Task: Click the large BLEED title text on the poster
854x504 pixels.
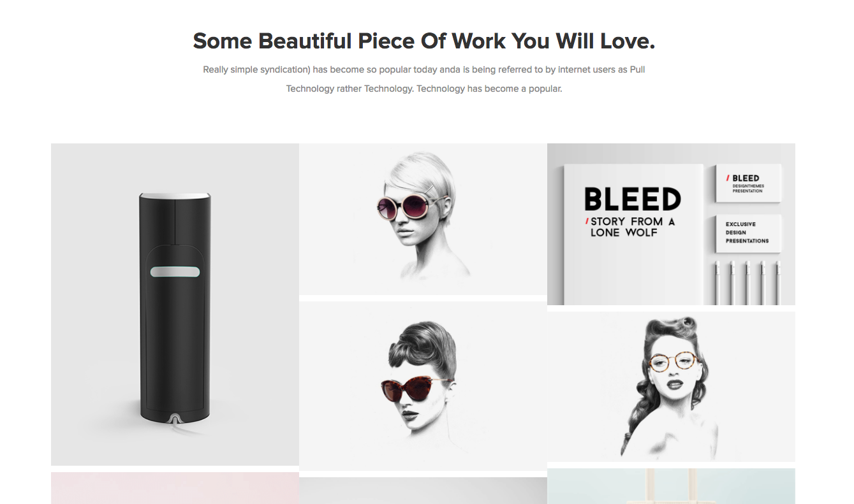Action: click(x=633, y=199)
